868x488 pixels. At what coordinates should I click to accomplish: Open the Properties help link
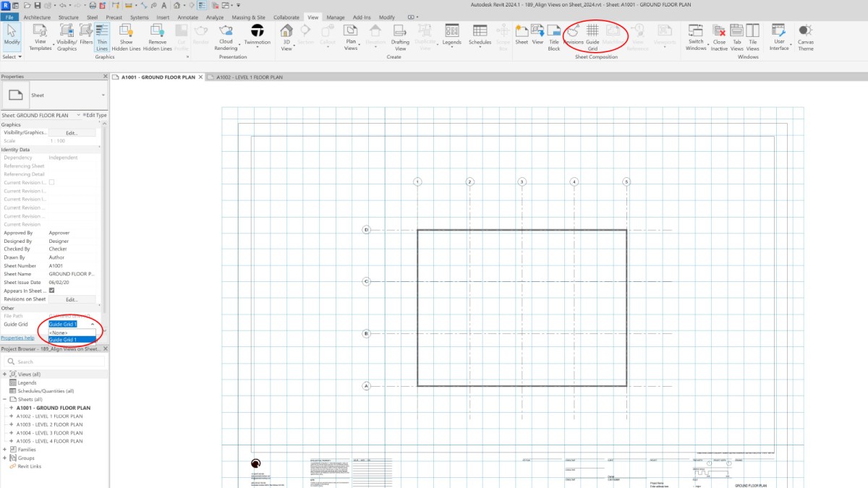pyautogui.click(x=17, y=338)
